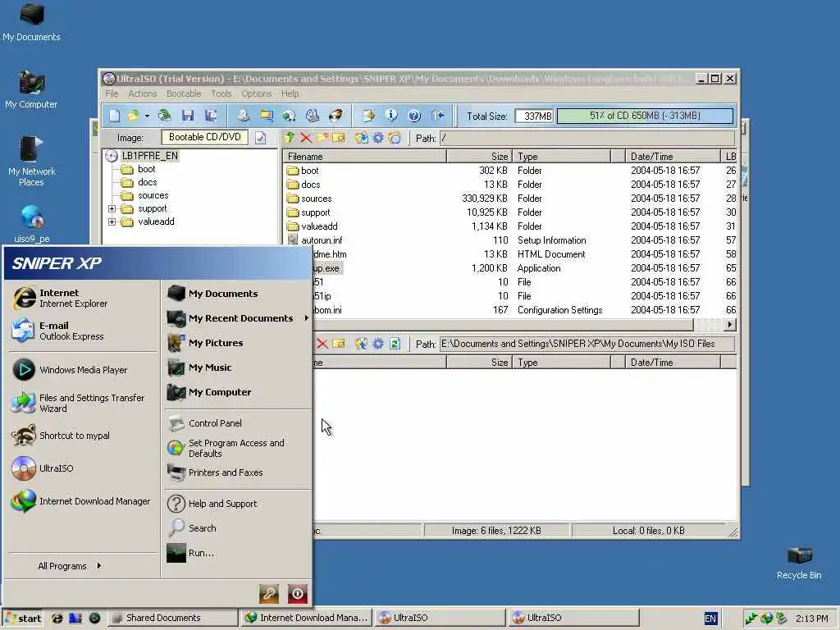The height and width of the screenshot is (630, 840).
Task: Click the round Info toolbar icon
Action: 391,116
